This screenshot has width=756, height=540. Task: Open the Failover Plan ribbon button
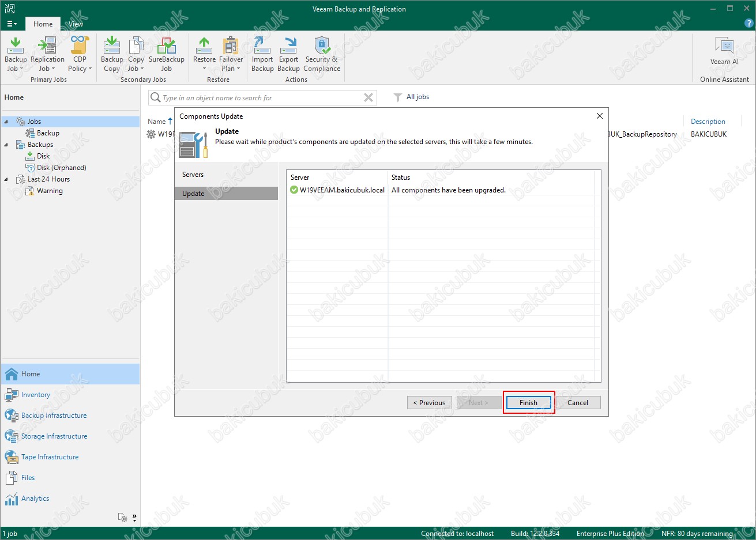click(x=231, y=54)
